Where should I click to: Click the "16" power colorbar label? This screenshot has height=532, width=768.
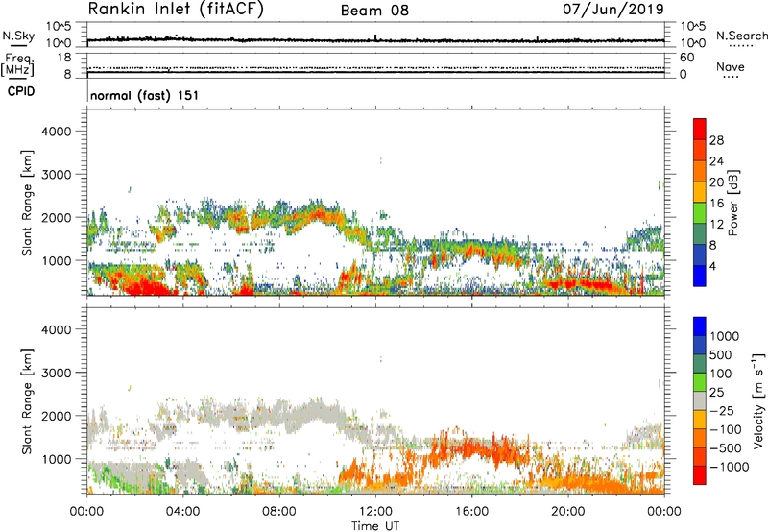point(716,204)
